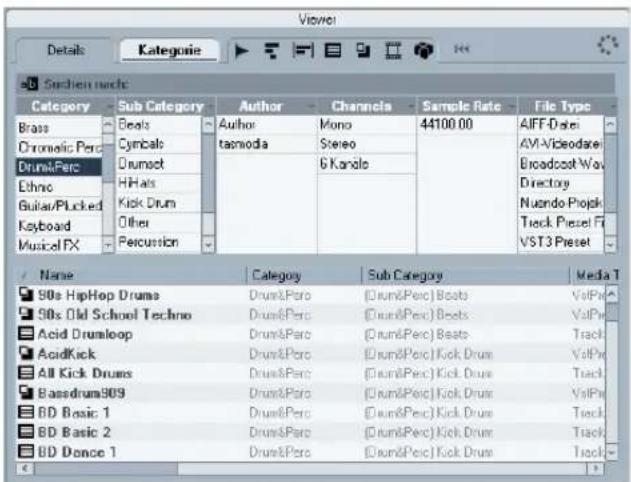Select Ethnic in the Category list
This screenshot has width=631, height=482.
pyautogui.click(x=59, y=186)
